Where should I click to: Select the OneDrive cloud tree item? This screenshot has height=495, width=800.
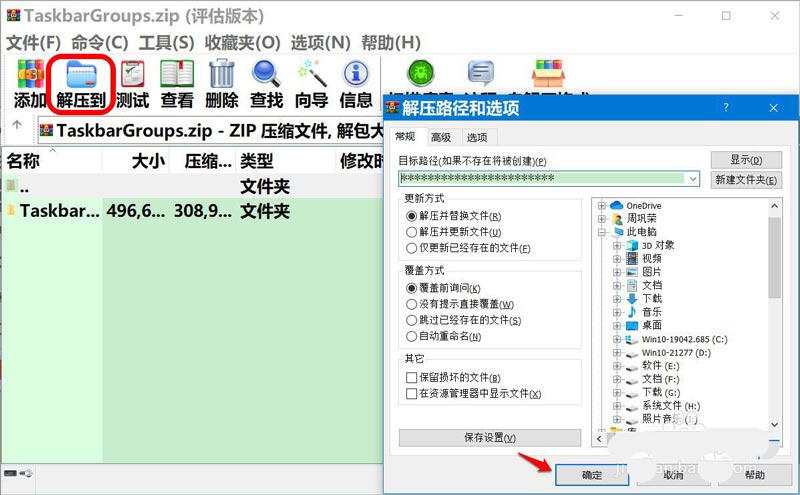636,206
